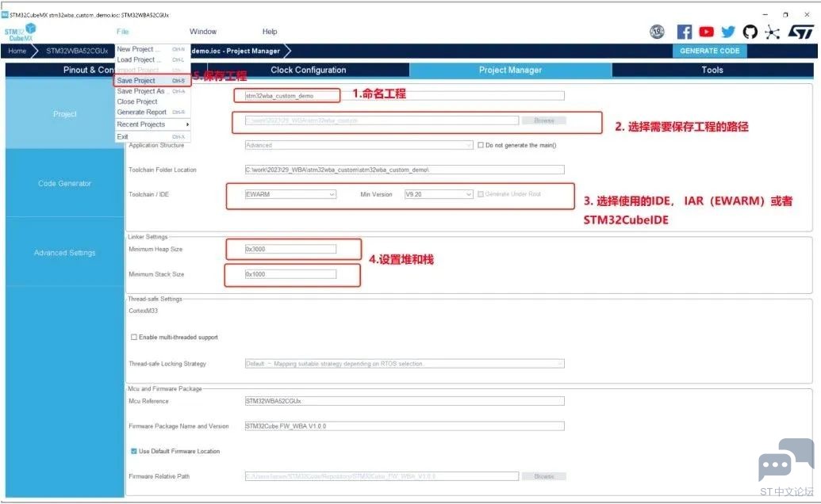Viewport: 821px width, 504px height.
Task: Click the ST community network icon
Action: [x=772, y=32]
